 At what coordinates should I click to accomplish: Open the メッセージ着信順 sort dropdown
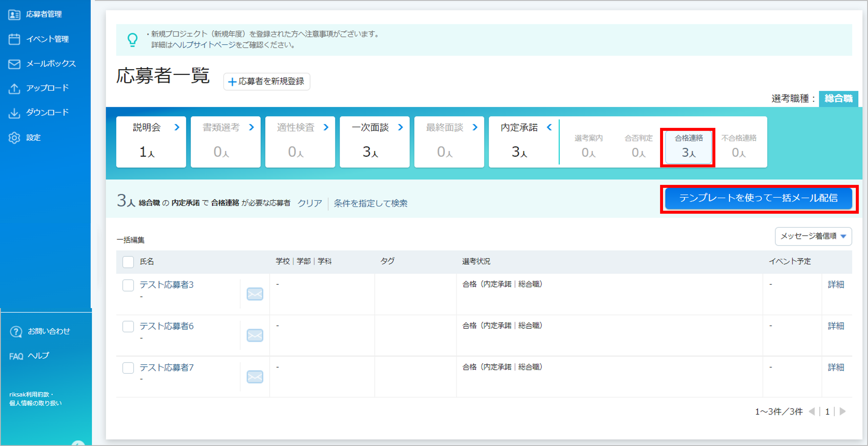[x=813, y=236]
